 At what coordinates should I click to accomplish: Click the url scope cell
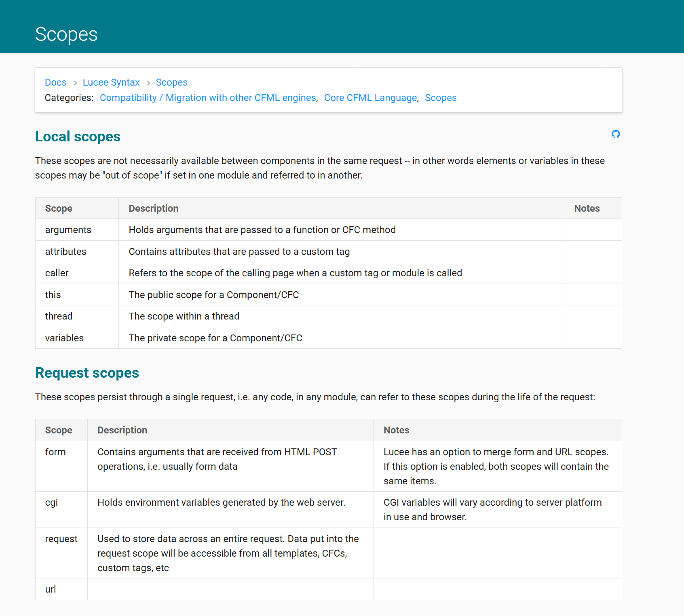click(61, 589)
